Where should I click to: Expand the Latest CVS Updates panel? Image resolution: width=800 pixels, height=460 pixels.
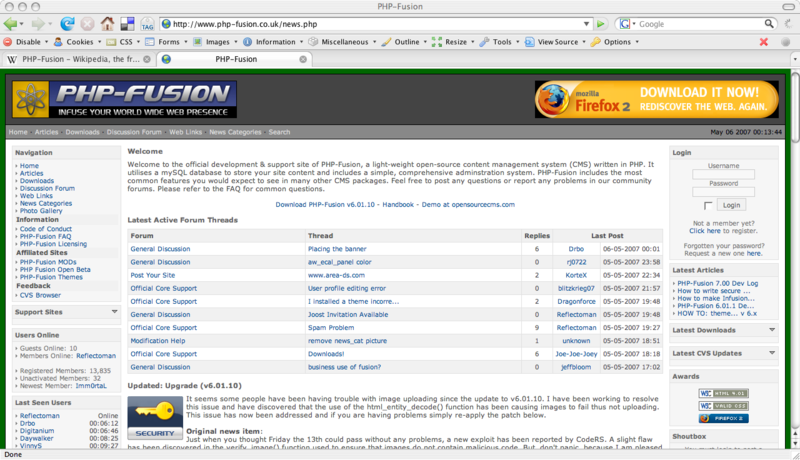(772, 353)
